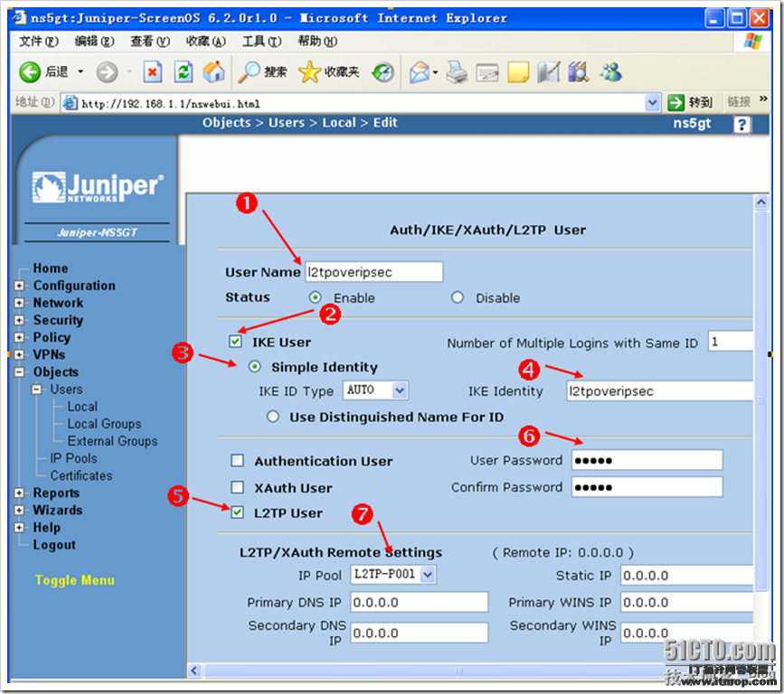Open Certificates in the tree
Image resolution: width=784 pixels, height=694 pixels.
pyautogui.click(x=81, y=475)
